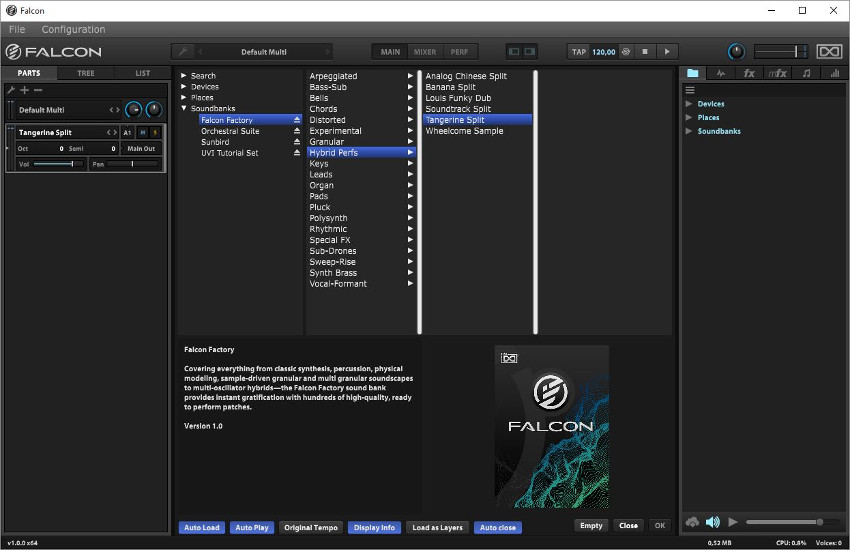Open the hamburger menu in right browser
This screenshot has width=850, height=550.
click(x=690, y=90)
